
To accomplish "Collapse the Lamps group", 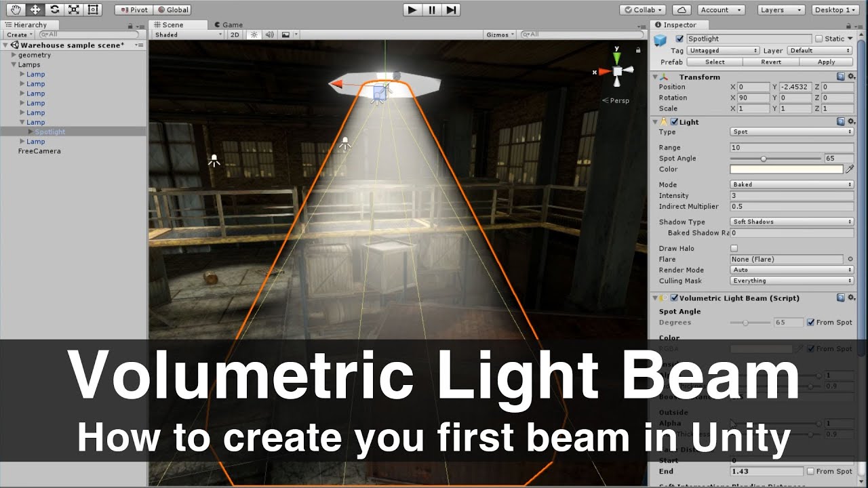I will (14, 64).
